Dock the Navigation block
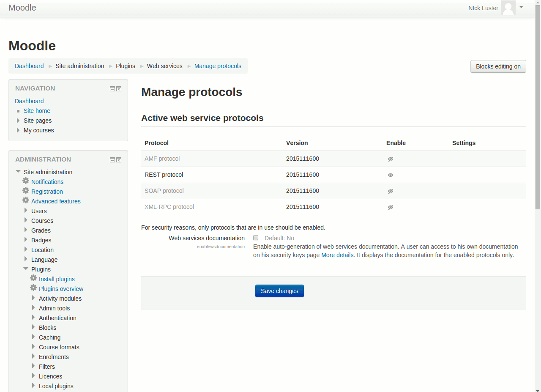 point(119,89)
